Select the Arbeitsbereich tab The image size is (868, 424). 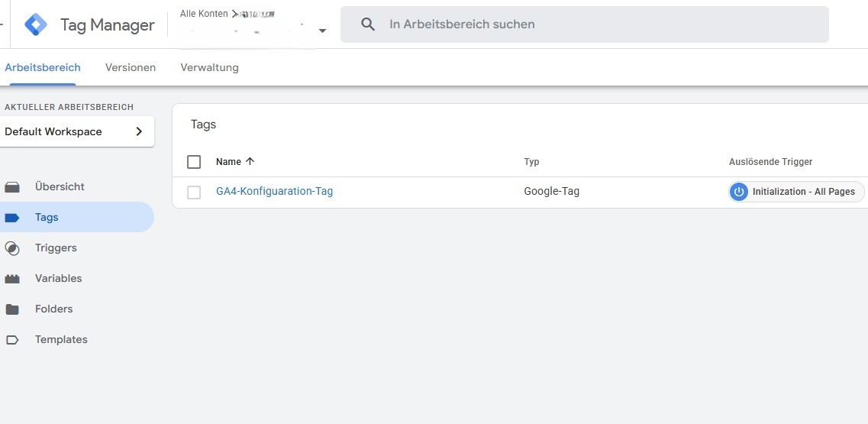click(43, 67)
